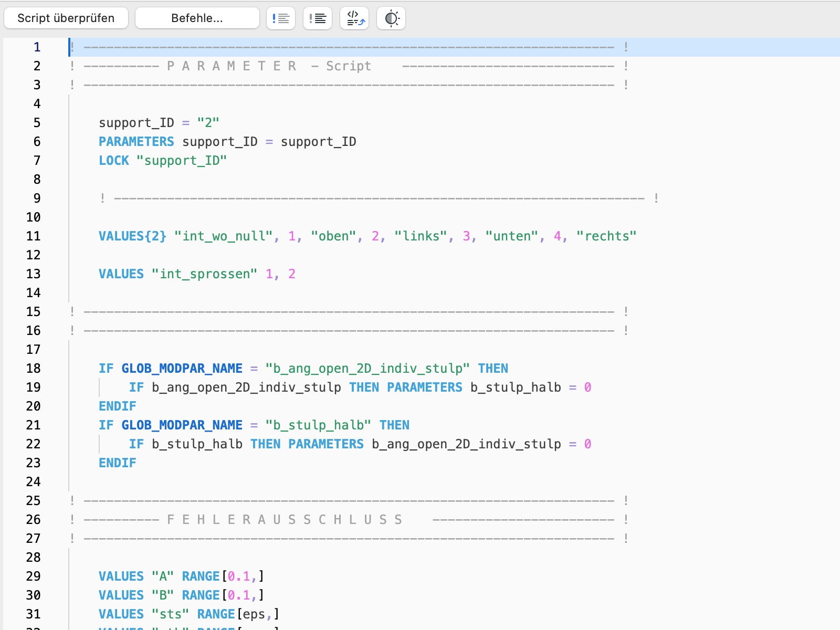Click GLOB_MODPAR_NAME on line 18
840x630 pixels.
[182, 369]
